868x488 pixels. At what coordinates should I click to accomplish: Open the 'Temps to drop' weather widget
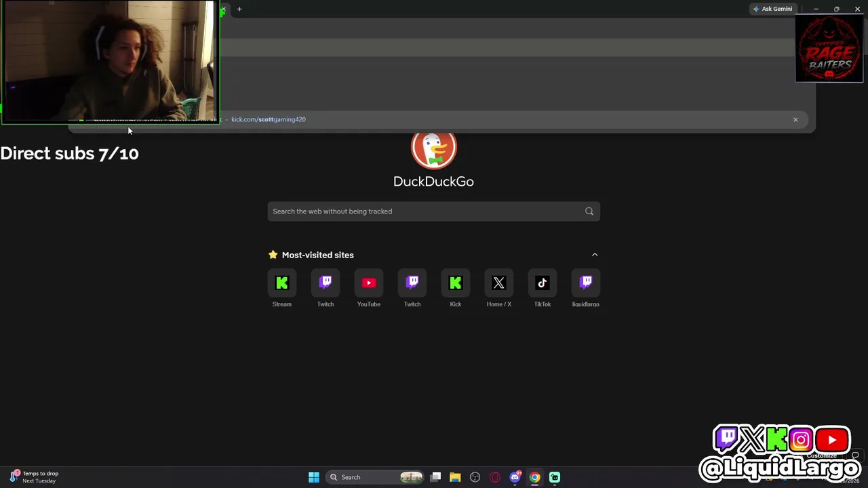[34, 477]
